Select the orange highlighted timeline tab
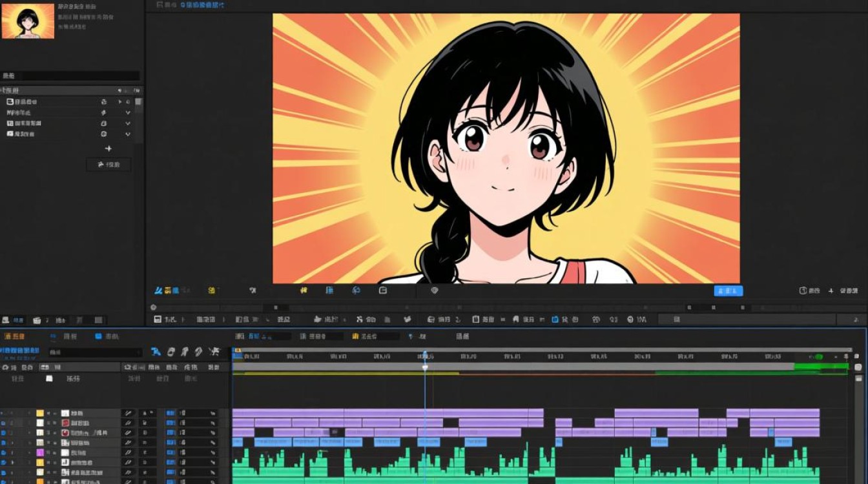 [14, 336]
